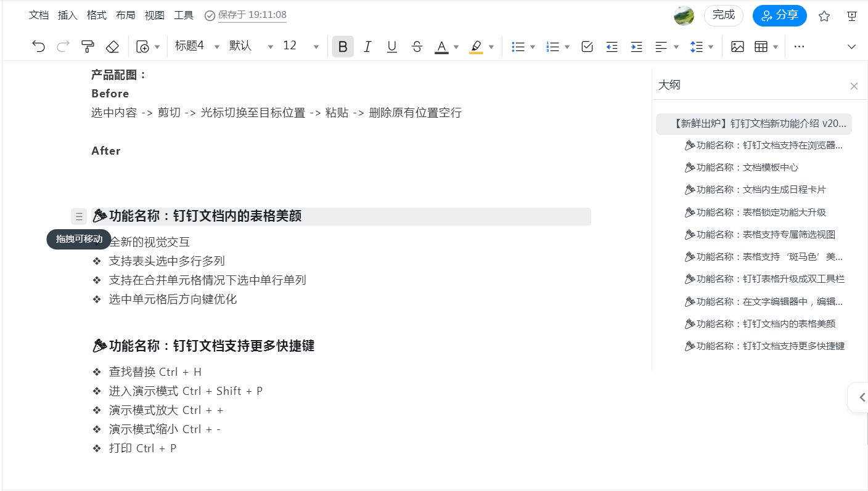The image size is (868, 491).
Task: Click the text alignment icon
Action: coord(661,47)
